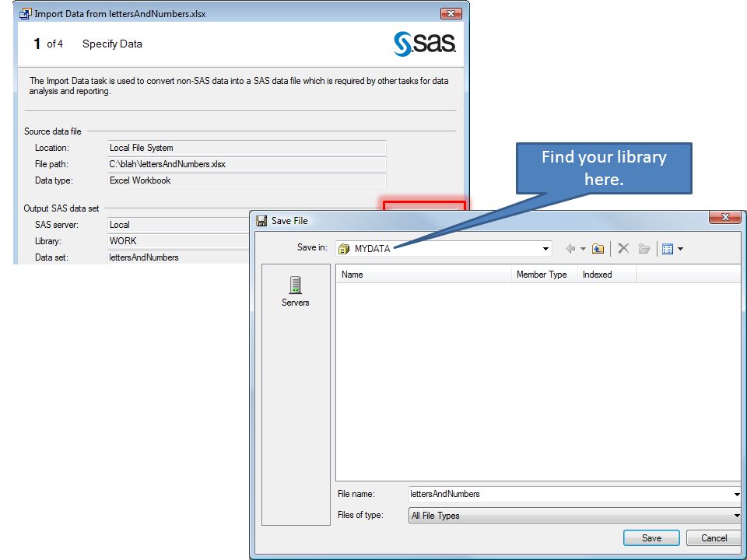Click the new folder icon in toolbar

[644, 249]
